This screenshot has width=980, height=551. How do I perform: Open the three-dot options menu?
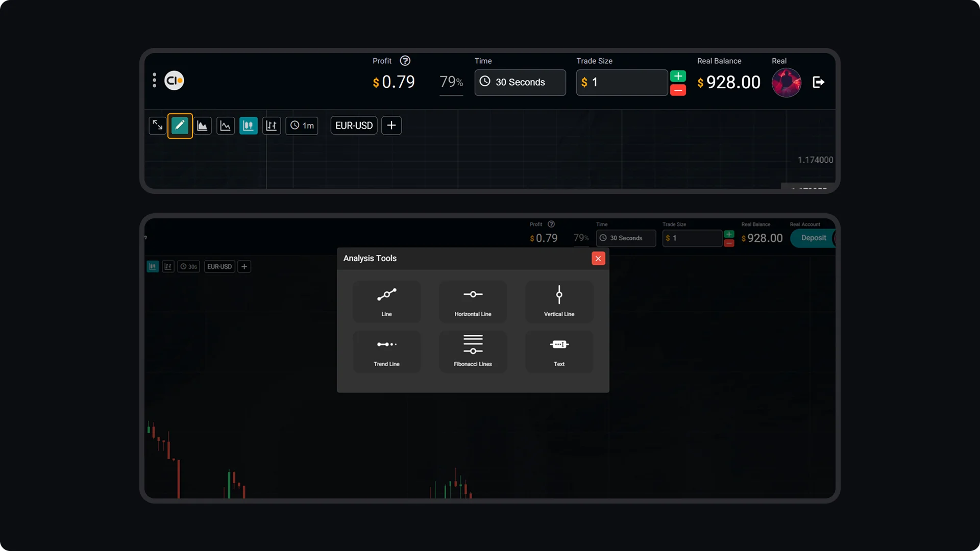[155, 80]
